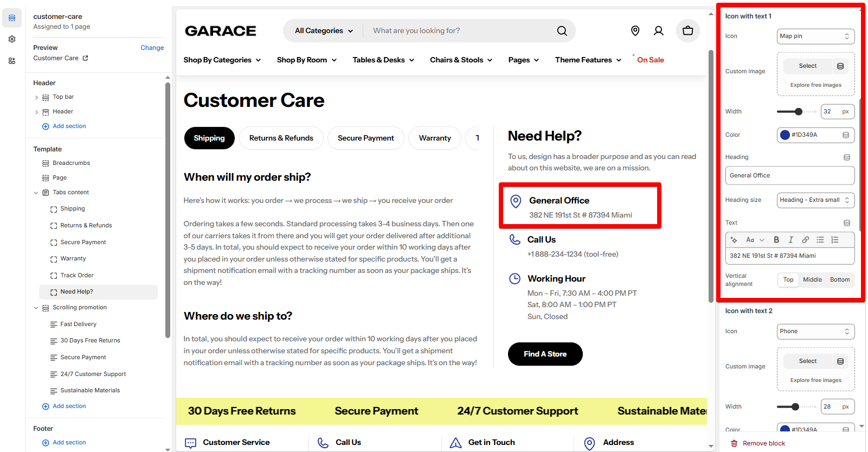
Task: Open the Map pin icon dropdown
Action: pos(815,36)
